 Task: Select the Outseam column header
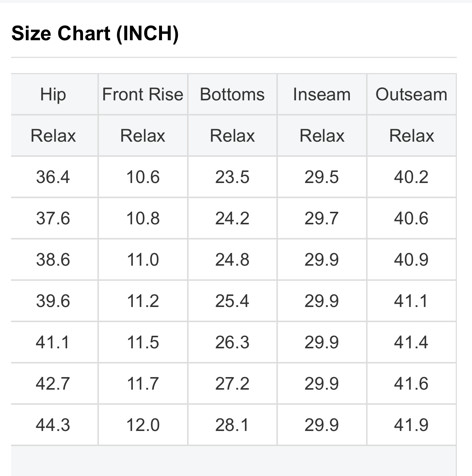pos(411,94)
